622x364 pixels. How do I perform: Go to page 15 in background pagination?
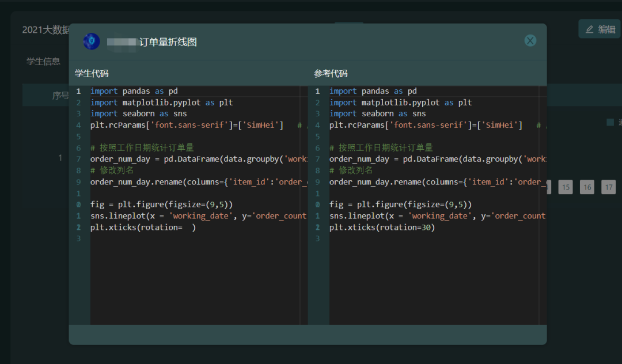coord(566,187)
